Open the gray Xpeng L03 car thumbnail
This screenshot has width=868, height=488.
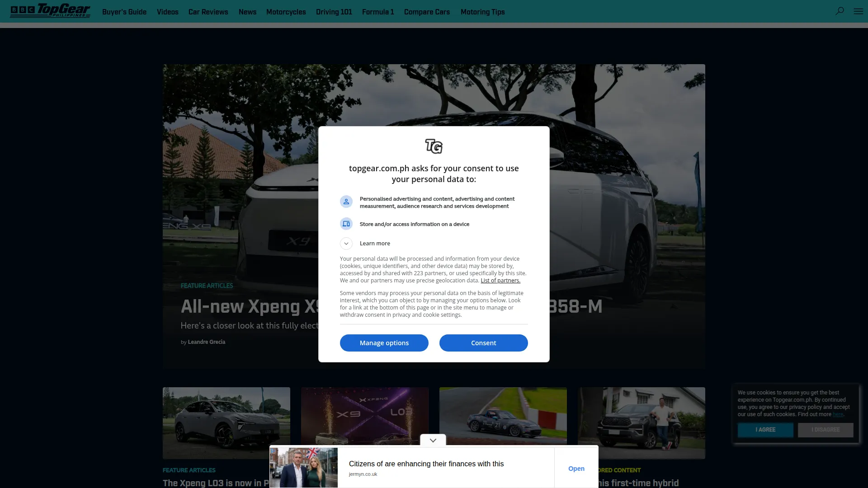pyautogui.click(x=226, y=423)
